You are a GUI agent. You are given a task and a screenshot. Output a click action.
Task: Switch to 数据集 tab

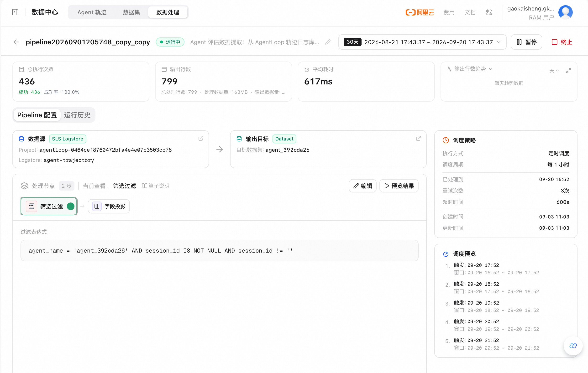pyautogui.click(x=131, y=12)
